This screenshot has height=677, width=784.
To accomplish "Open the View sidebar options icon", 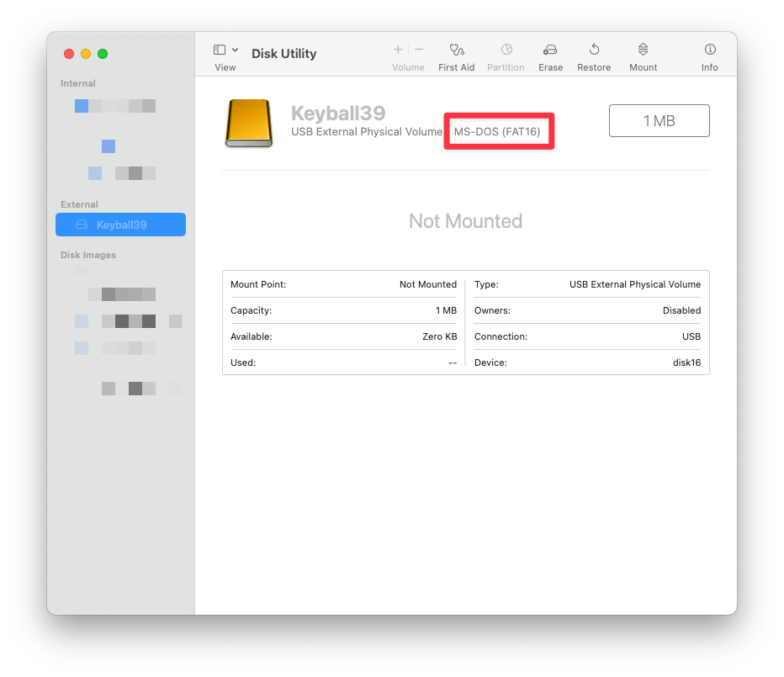I will [x=219, y=50].
